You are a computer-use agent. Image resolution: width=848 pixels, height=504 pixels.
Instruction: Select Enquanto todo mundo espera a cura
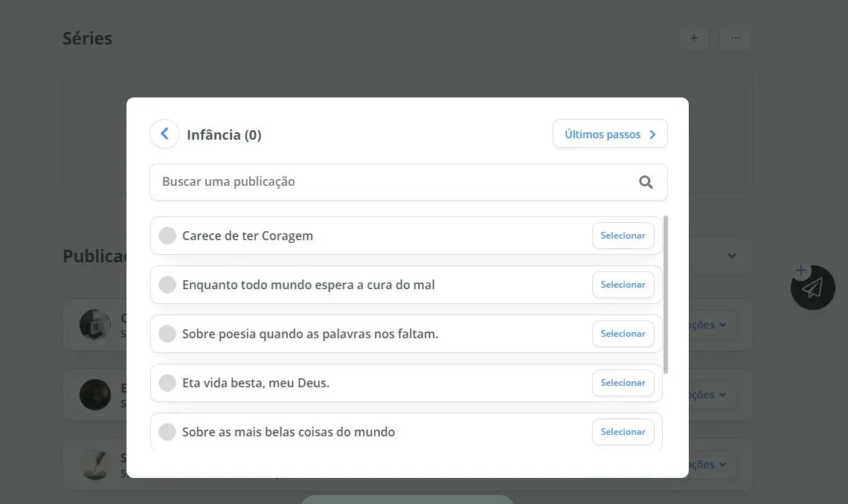click(167, 284)
